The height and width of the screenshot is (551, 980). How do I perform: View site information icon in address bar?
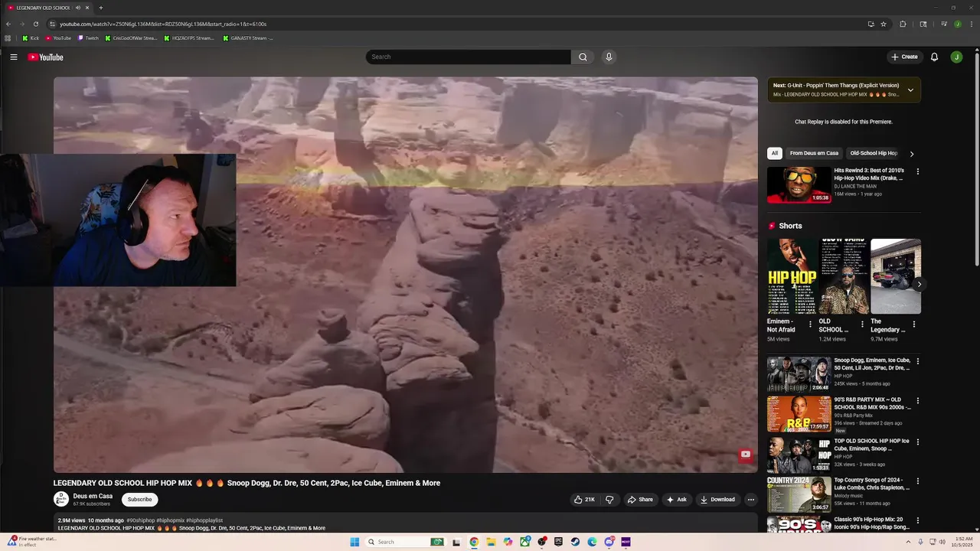tap(52, 24)
